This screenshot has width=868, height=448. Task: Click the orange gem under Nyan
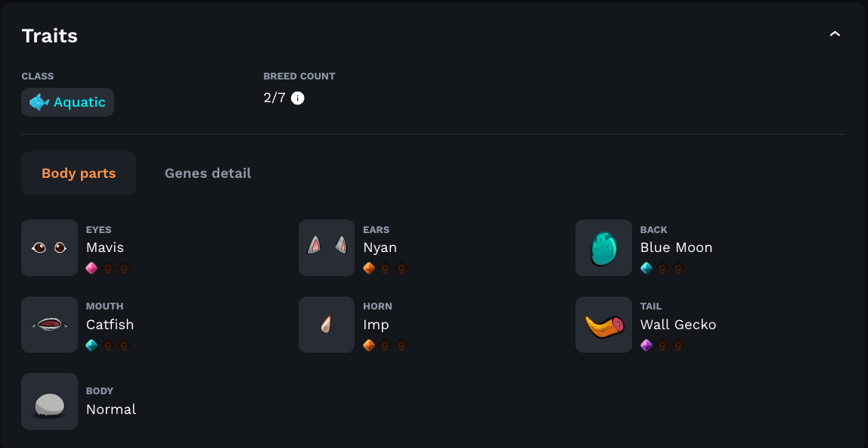pos(369,268)
